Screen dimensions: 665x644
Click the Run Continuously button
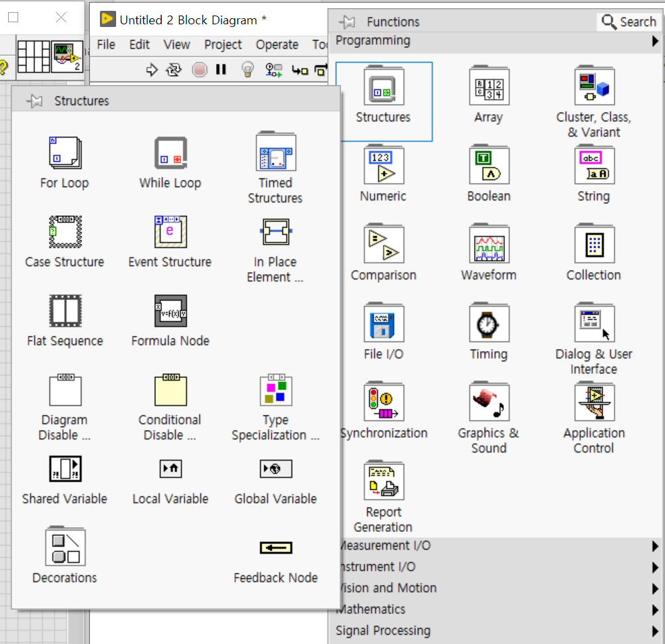click(174, 69)
